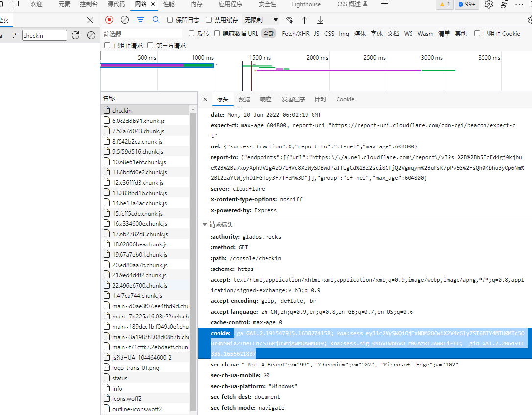Click the 全部 filter to show all requests
Image resolution: width=532 pixels, height=415 pixels.
268,33
